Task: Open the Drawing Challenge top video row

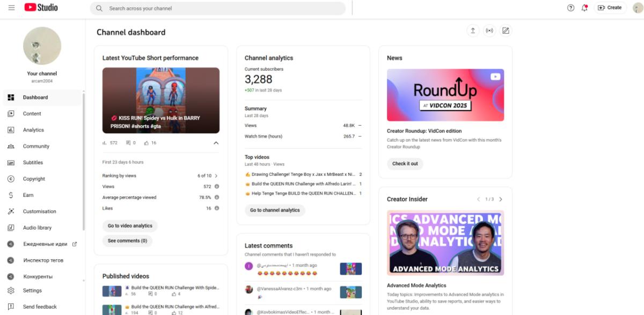Action: point(303,174)
